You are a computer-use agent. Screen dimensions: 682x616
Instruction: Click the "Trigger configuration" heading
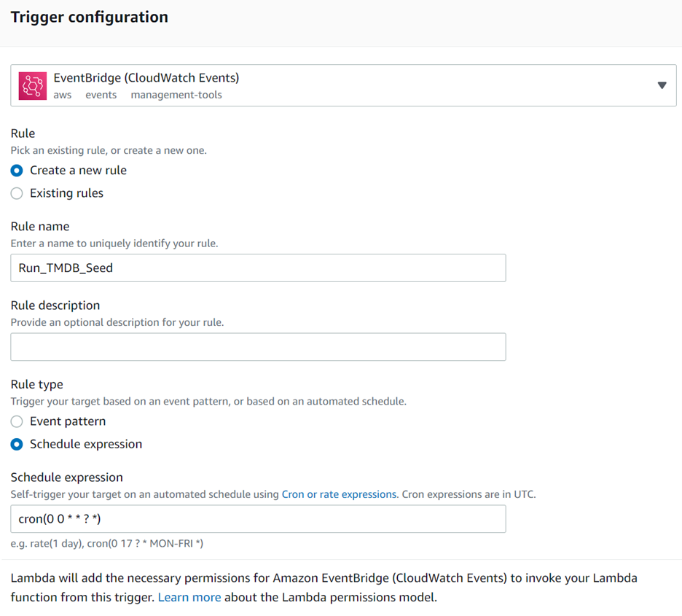click(x=89, y=17)
